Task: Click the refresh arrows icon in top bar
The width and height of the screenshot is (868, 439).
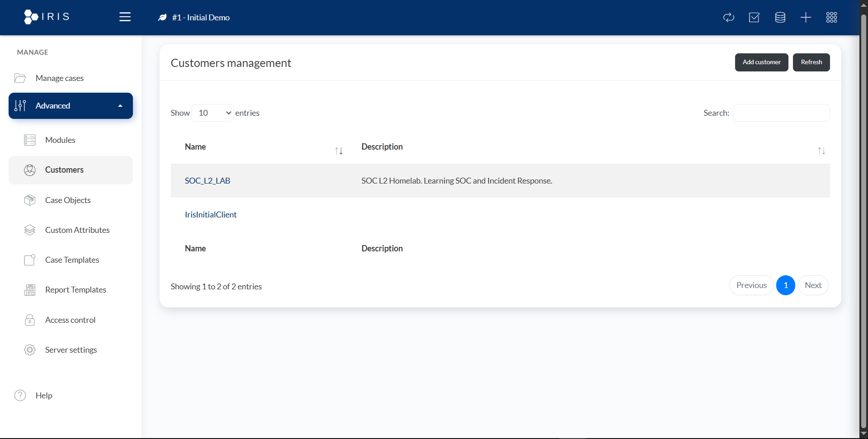Action: point(729,18)
